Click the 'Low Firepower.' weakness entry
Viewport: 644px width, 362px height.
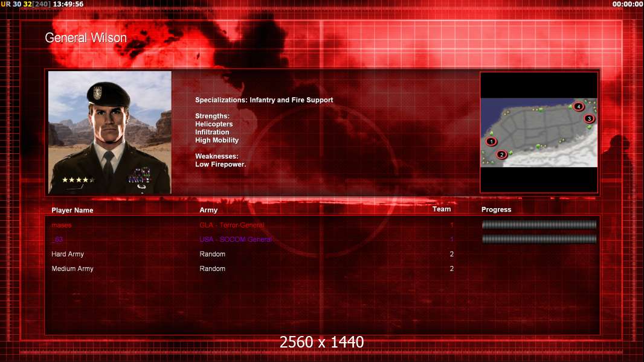coord(221,164)
